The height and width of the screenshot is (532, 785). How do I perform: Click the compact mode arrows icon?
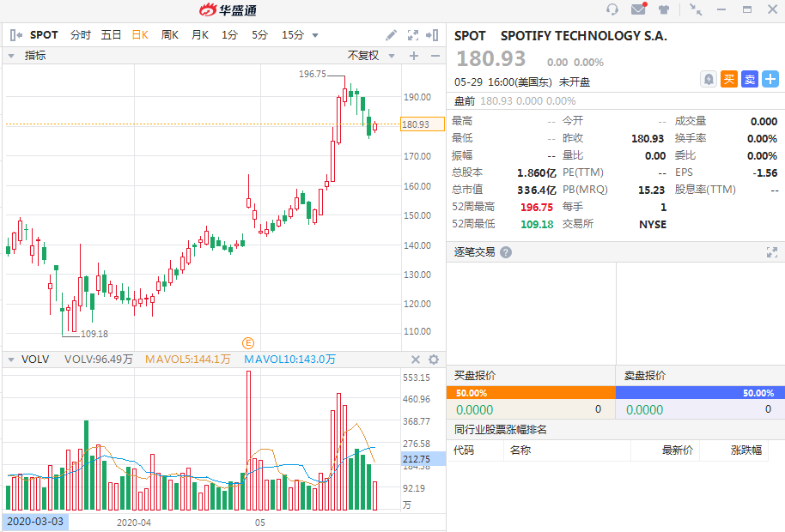pyautogui.click(x=696, y=9)
